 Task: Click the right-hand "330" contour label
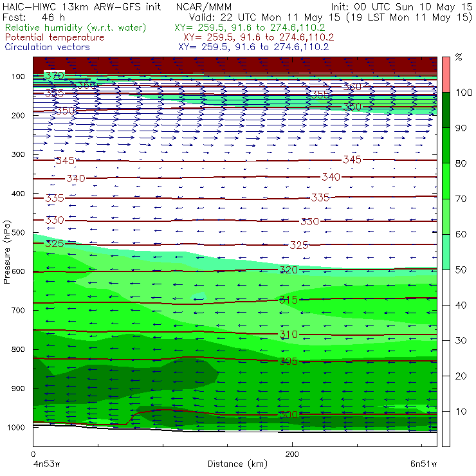(x=309, y=222)
